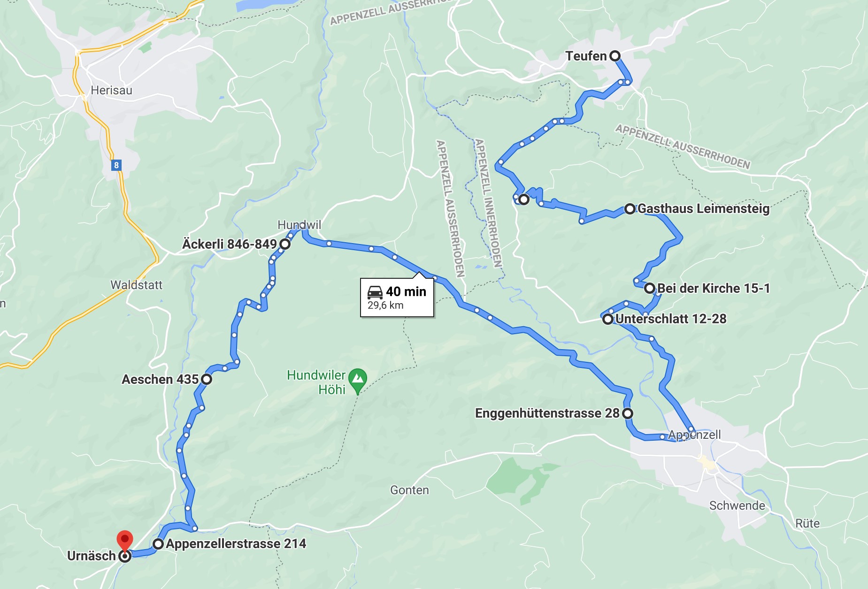This screenshot has width=868, height=589.
Task: Select the Aeschen 435 waypoint circle
Action: tap(207, 379)
